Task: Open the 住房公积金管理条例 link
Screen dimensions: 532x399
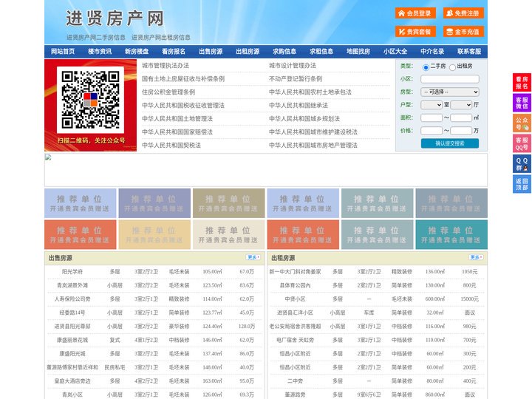Action: click(168, 92)
